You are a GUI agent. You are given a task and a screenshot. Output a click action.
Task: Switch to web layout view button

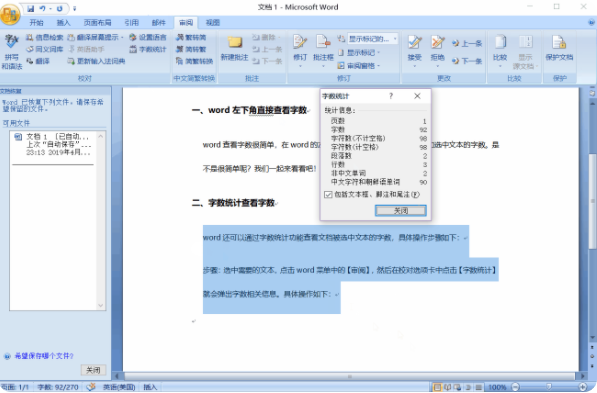coord(458,388)
